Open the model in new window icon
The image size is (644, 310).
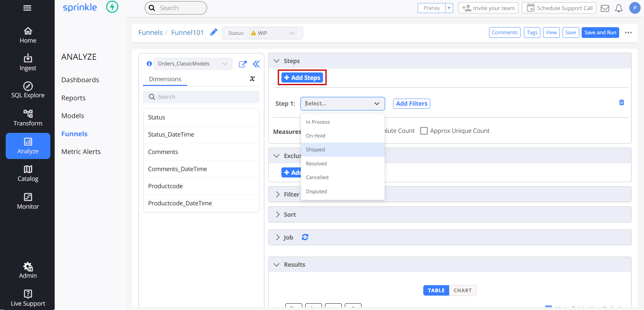(x=243, y=64)
